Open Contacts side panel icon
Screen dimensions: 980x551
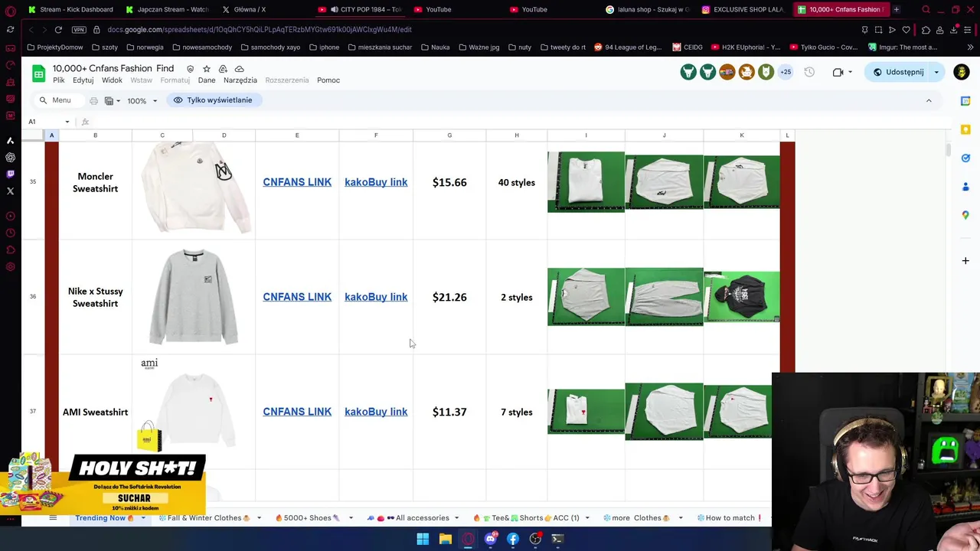[x=965, y=187]
